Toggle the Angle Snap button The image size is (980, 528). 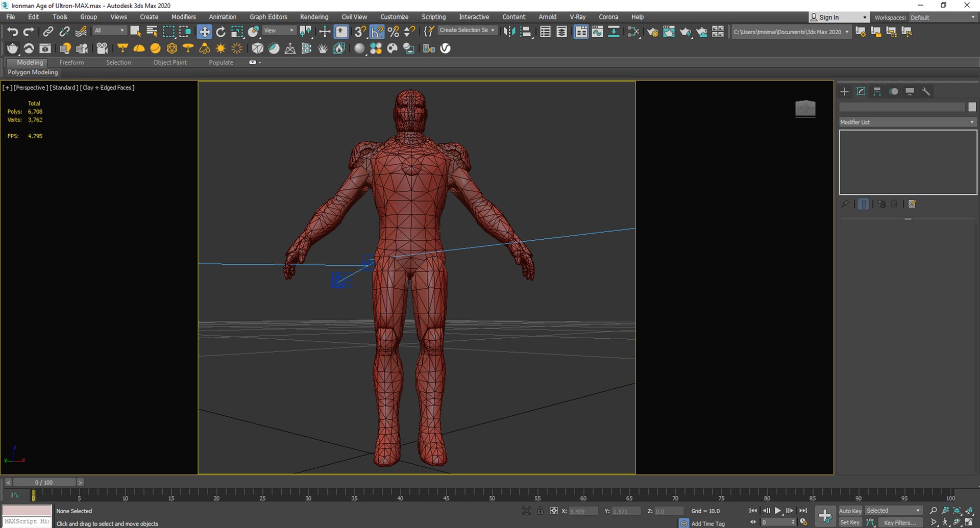coord(377,32)
